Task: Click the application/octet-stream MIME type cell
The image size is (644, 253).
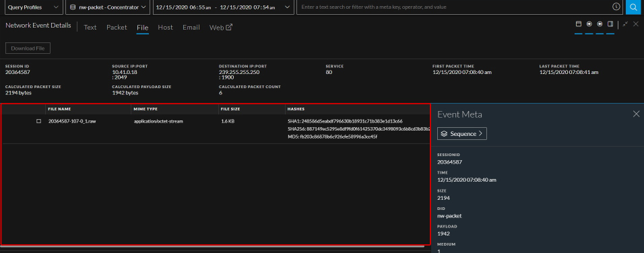Action: pyautogui.click(x=158, y=121)
